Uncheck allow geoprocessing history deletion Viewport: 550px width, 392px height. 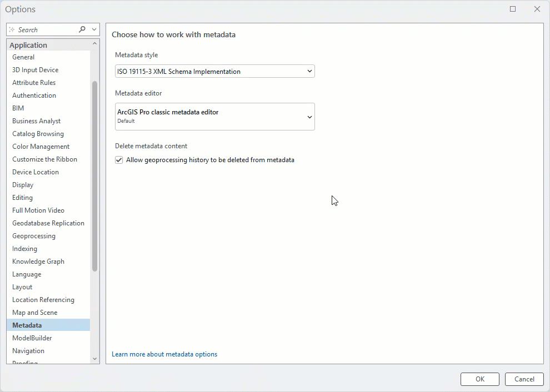[x=119, y=159]
